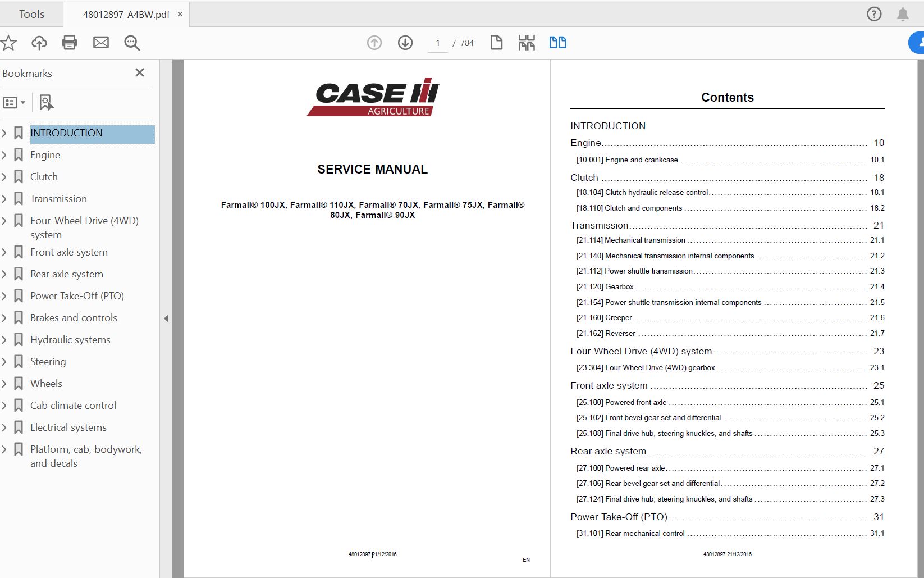
Task: Go to the previous page
Action: click(374, 42)
